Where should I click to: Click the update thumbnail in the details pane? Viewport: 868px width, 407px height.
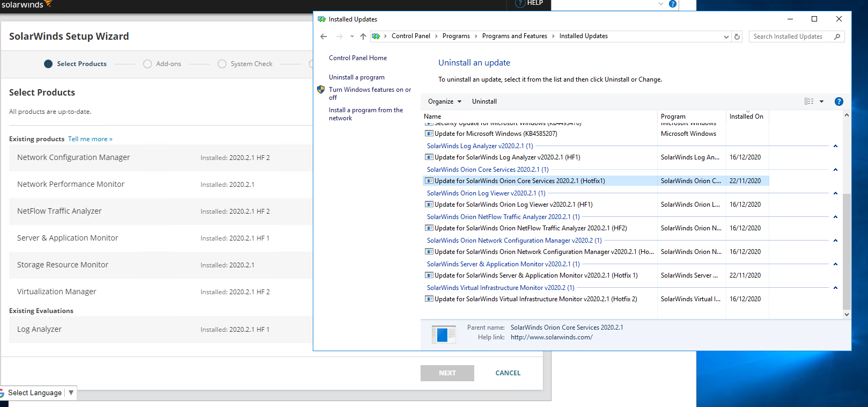(x=444, y=335)
